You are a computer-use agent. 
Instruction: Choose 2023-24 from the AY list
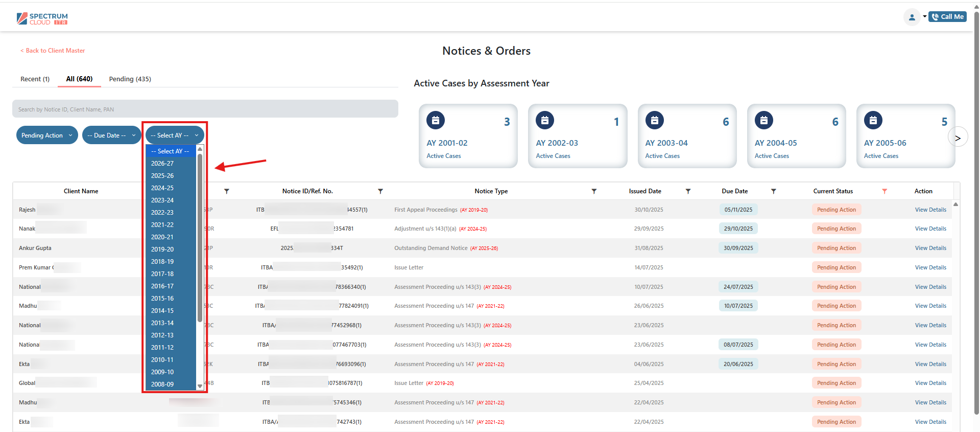[x=162, y=200]
